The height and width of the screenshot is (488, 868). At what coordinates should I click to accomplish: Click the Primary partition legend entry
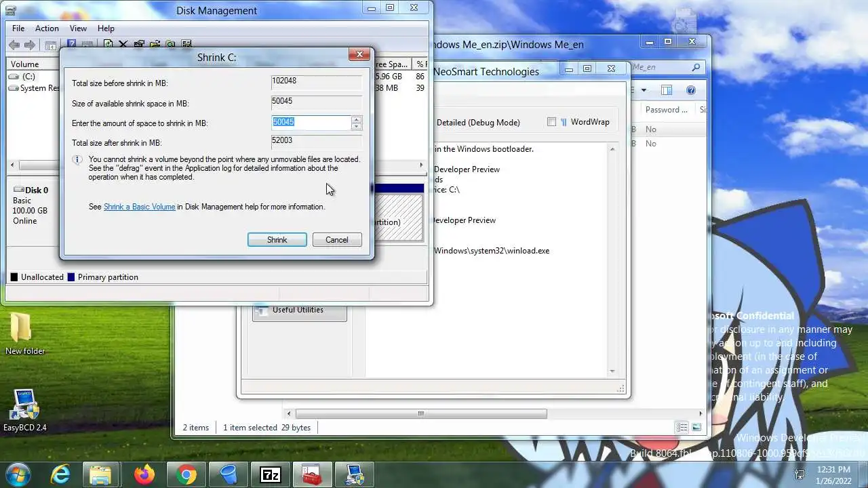(x=102, y=277)
